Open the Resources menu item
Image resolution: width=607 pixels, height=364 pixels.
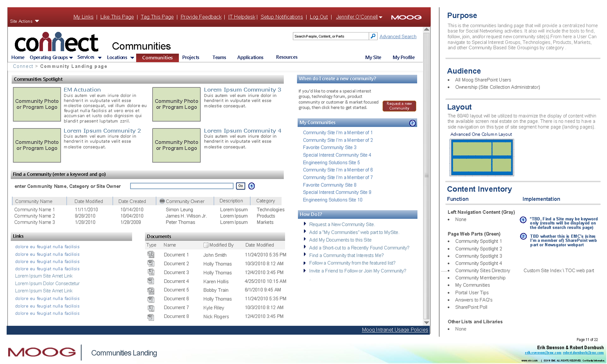(x=286, y=57)
